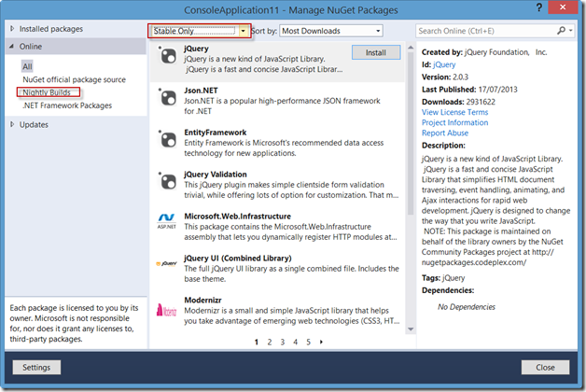This screenshot has width=586, height=392.
Task: Select the EntityFramework package title
Action: click(x=216, y=133)
